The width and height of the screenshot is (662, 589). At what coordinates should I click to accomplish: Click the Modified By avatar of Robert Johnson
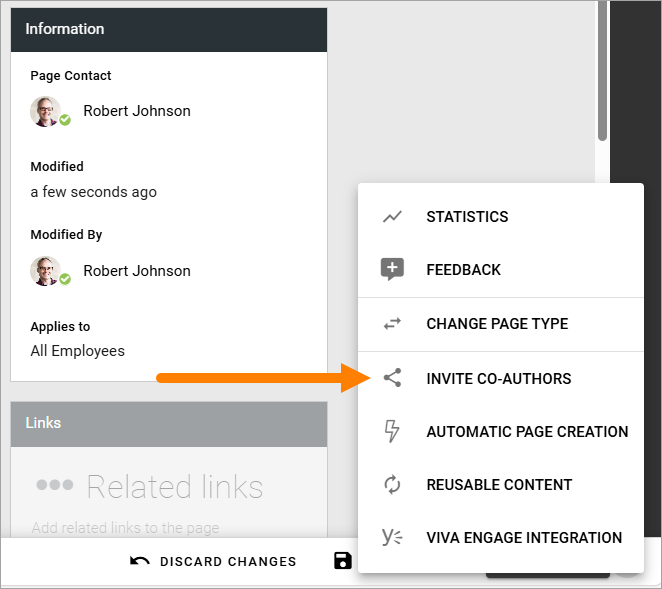tap(46, 271)
